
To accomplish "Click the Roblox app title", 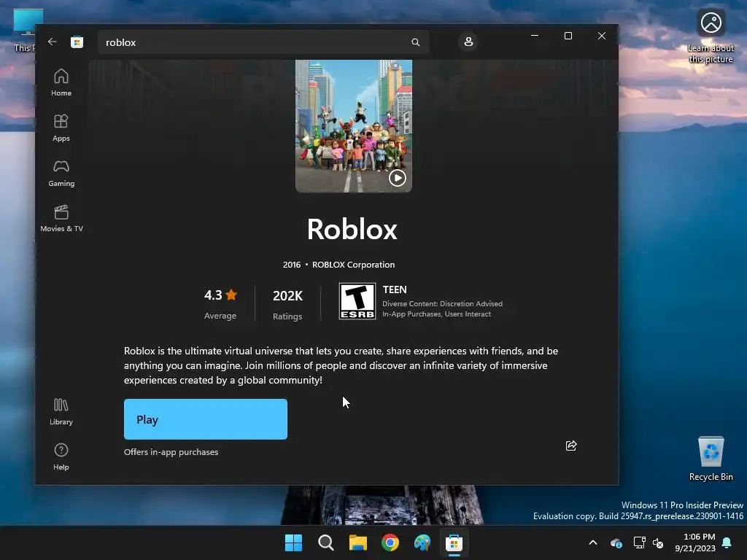I will (x=352, y=230).
